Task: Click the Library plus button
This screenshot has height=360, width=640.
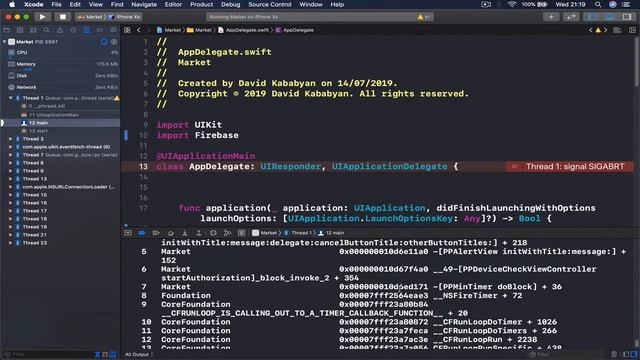Action: tap(551, 17)
